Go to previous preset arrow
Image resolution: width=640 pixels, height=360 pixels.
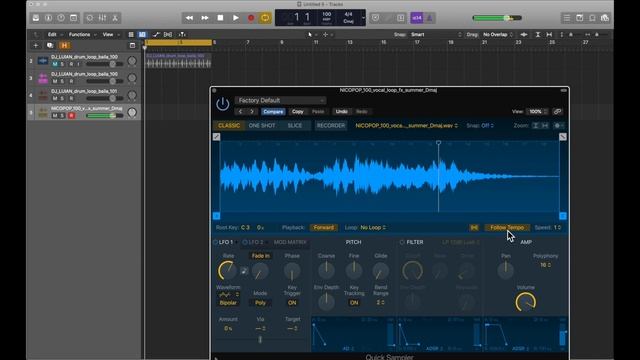pyautogui.click(x=240, y=111)
